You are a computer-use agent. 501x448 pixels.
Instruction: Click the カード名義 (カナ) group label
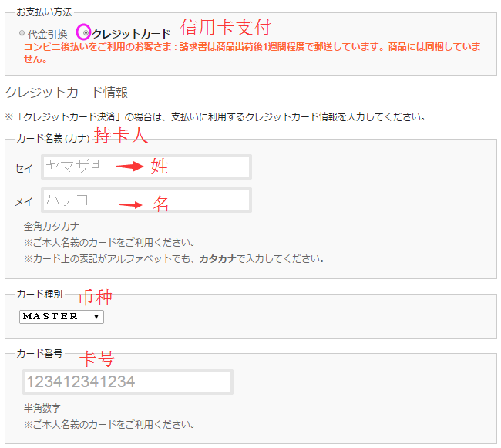point(50,140)
